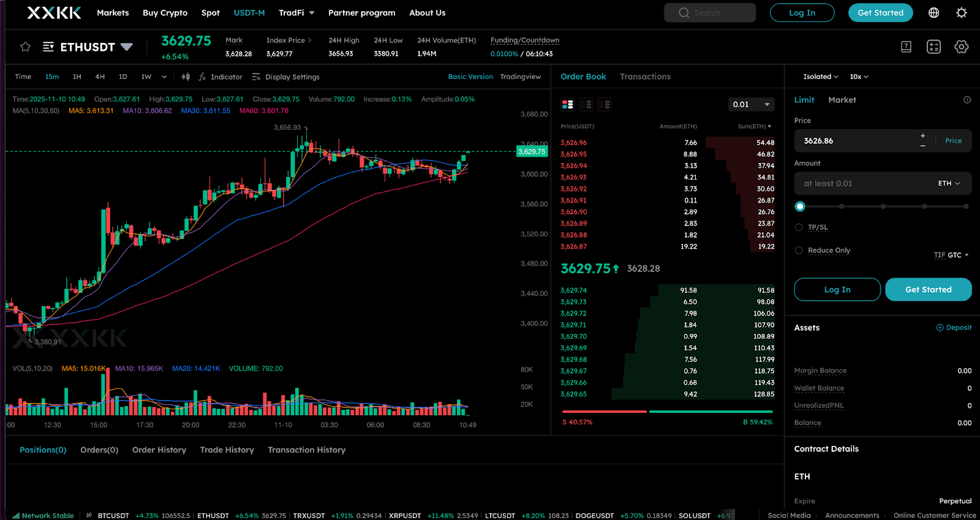The image size is (980, 520).
Task: Toggle theme with the sun icon
Action: (x=961, y=13)
